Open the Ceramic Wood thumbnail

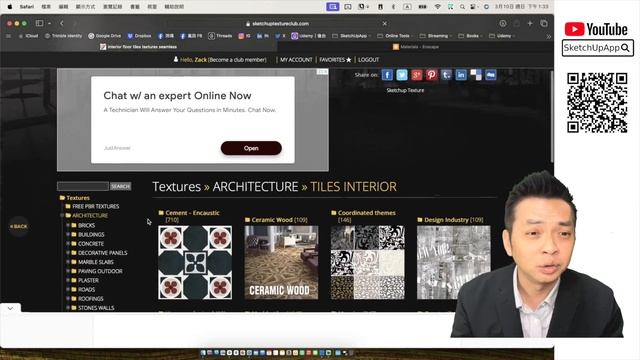pos(281,262)
